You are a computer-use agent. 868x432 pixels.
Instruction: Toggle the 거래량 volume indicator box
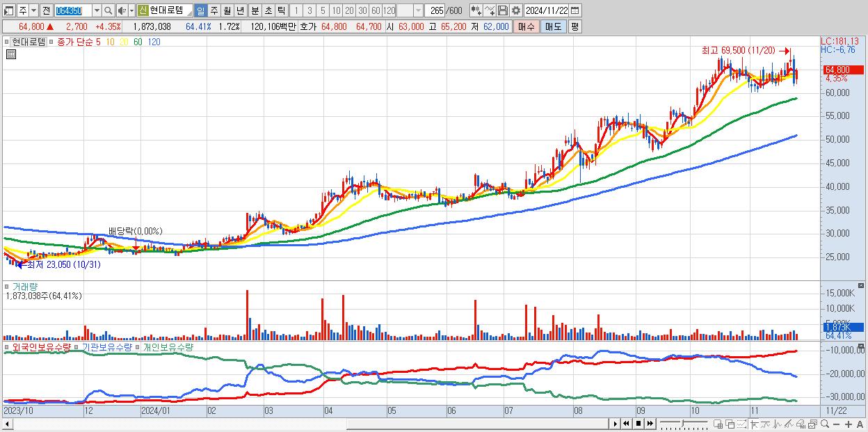click(8, 286)
